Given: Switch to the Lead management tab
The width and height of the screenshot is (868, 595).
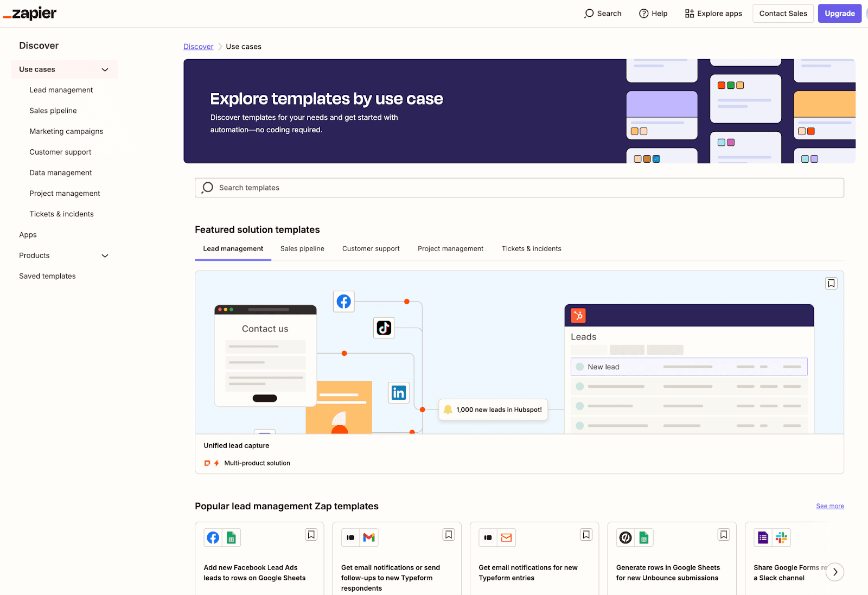Looking at the screenshot, I should [233, 249].
